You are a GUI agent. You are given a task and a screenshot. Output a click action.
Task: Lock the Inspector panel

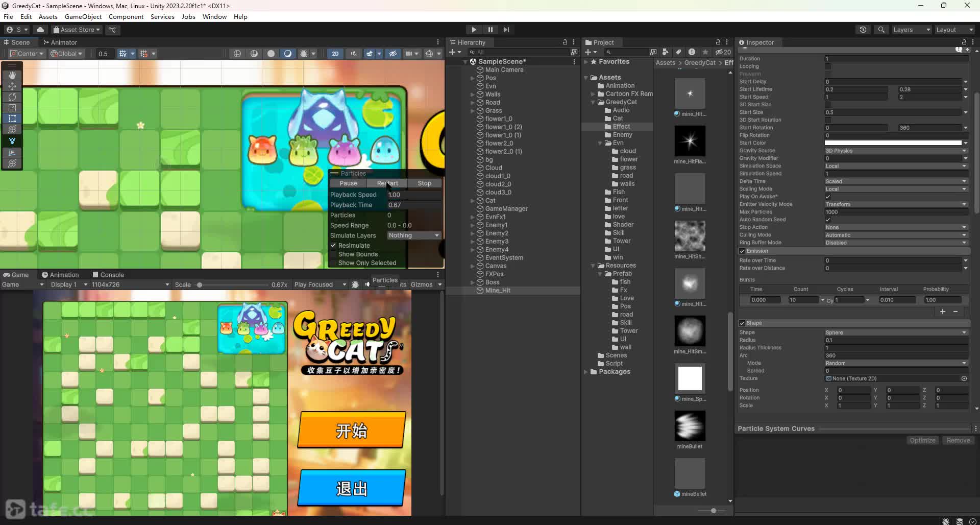964,42
